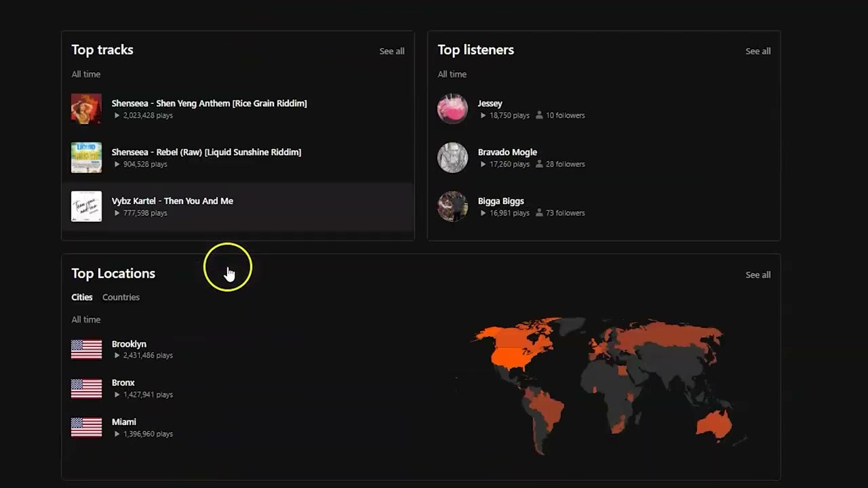Click 73 followers text for Bigga Biggs
This screenshot has height=488, width=868.
566,213
